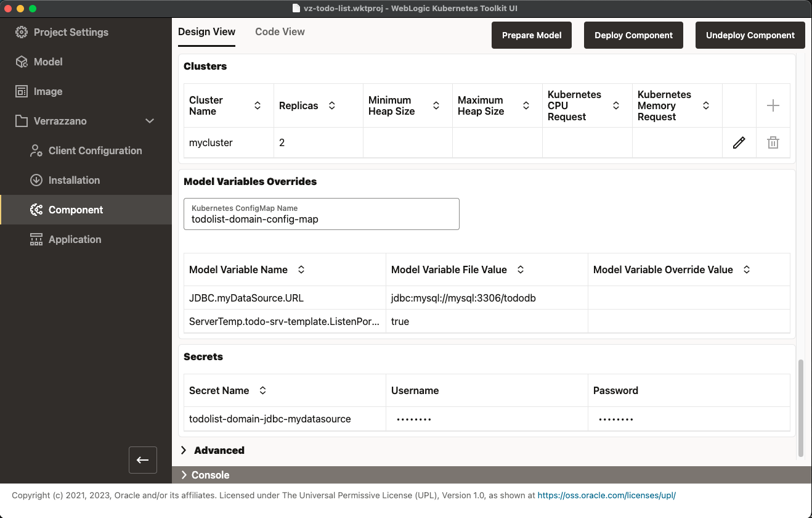Click ServerTemp.todo-srv-template.ListenPor... variable name
The width and height of the screenshot is (812, 518).
[284, 321]
